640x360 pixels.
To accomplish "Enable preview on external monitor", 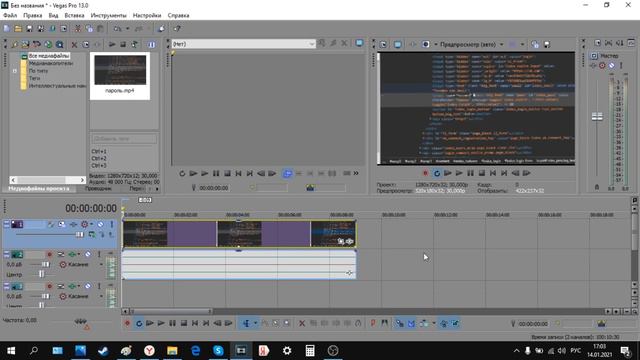I will [x=398, y=44].
